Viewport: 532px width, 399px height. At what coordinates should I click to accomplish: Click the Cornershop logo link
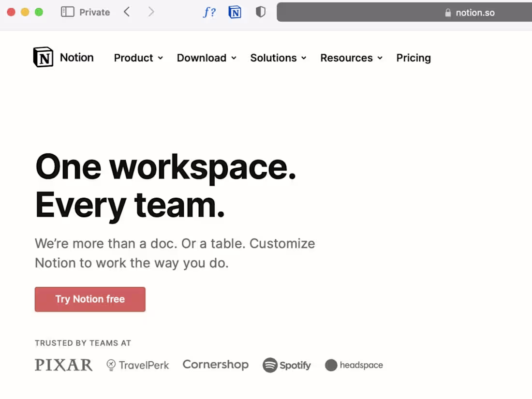pos(216,365)
